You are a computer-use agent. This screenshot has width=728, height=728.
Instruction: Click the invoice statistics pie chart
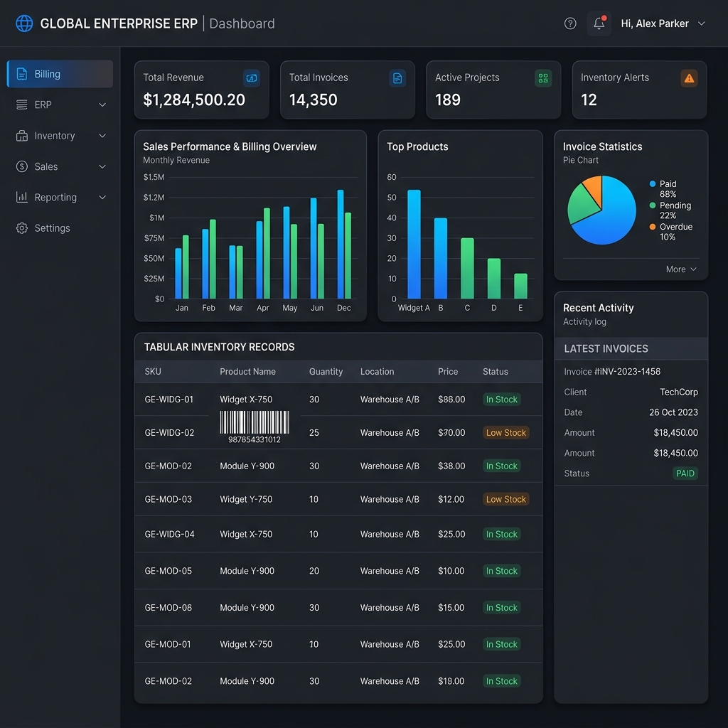point(601,210)
